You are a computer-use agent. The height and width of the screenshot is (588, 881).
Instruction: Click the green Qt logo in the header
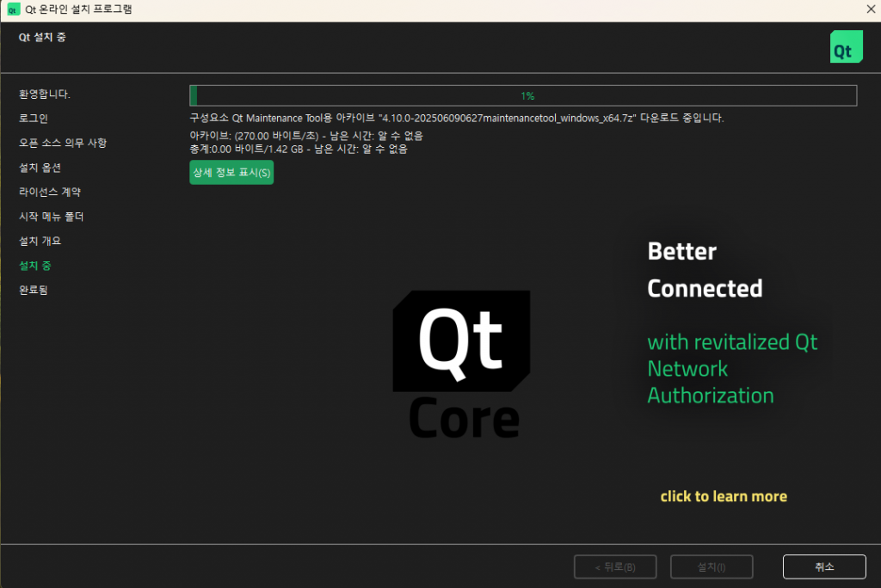pyautogui.click(x=845, y=47)
